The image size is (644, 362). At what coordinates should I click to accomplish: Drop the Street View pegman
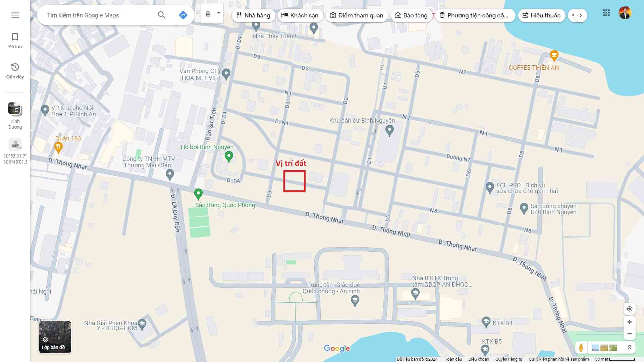tap(581, 348)
